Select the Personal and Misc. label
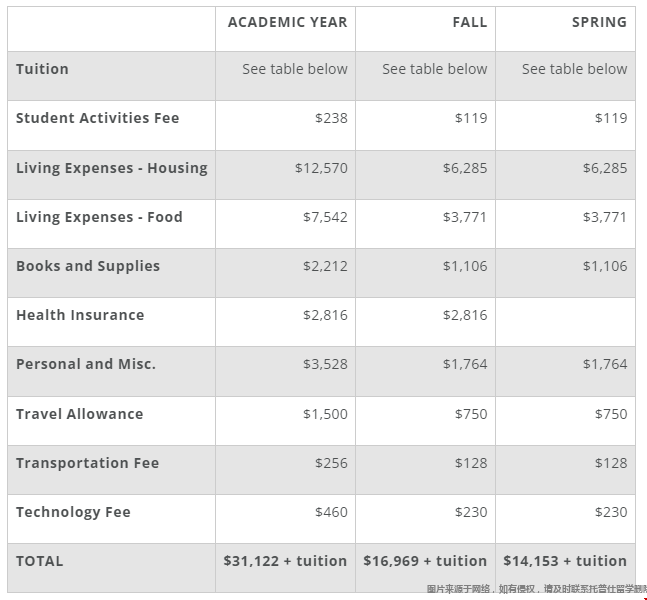This screenshot has height=600, width=647. [x=86, y=364]
